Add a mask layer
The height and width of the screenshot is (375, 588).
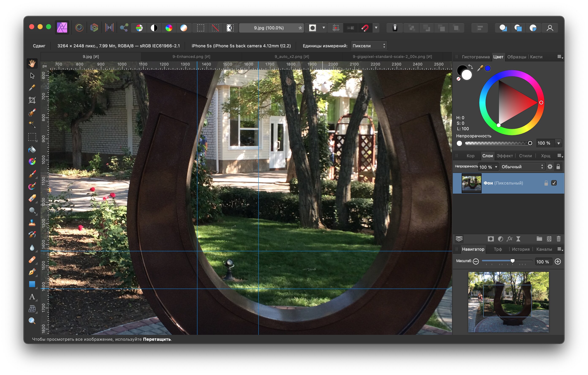[x=491, y=239]
